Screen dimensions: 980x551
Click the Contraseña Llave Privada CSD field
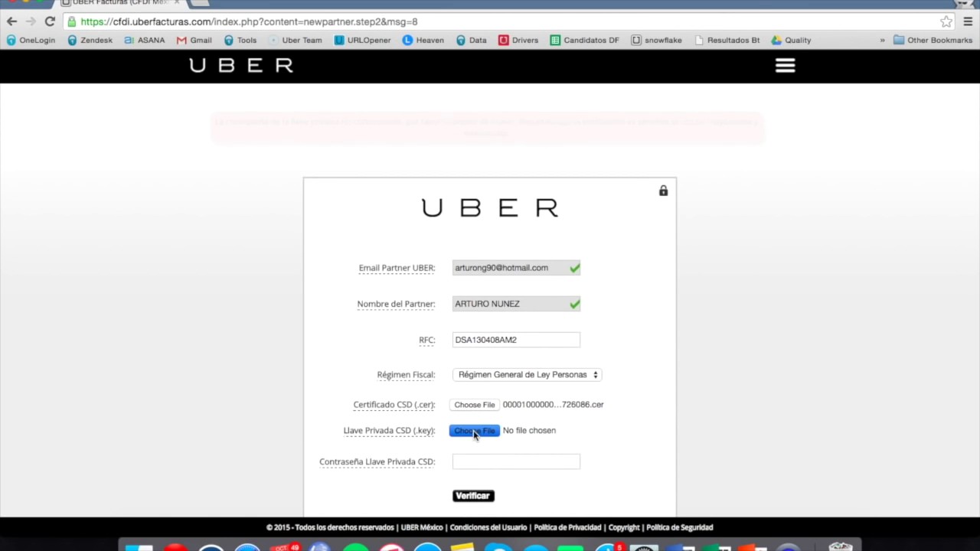(516, 461)
